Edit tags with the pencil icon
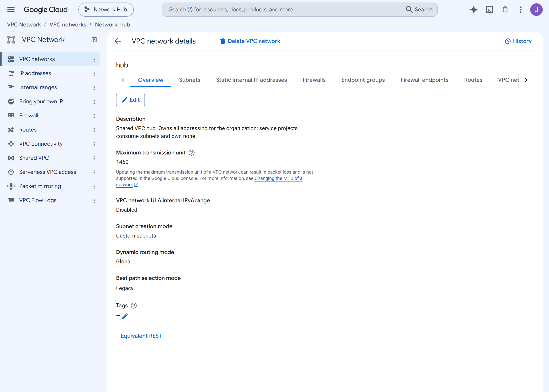This screenshot has width=549, height=392. pos(125,316)
